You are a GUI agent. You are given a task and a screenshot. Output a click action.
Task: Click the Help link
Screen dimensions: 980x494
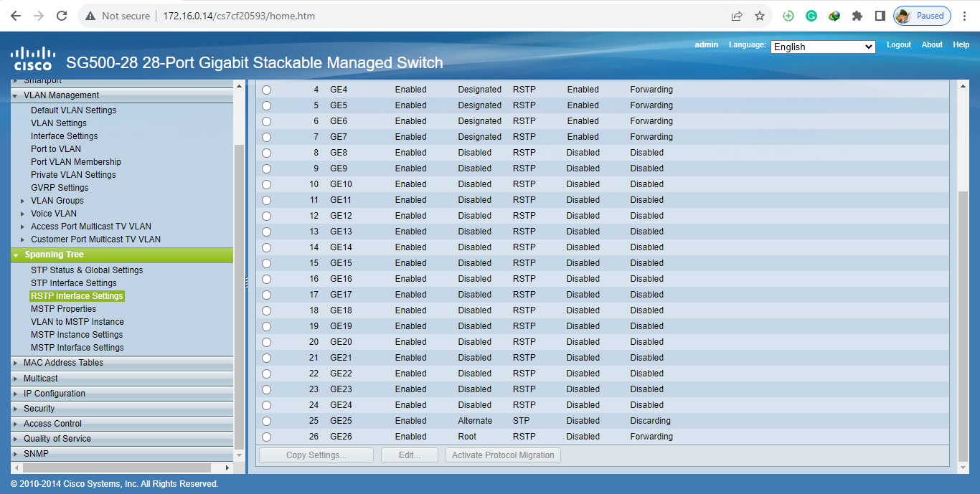[961, 44]
